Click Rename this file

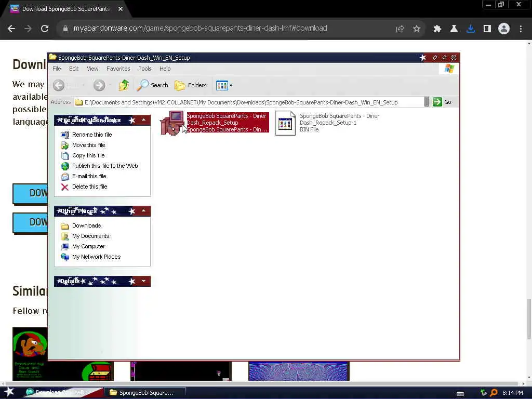tap(92, 135)
